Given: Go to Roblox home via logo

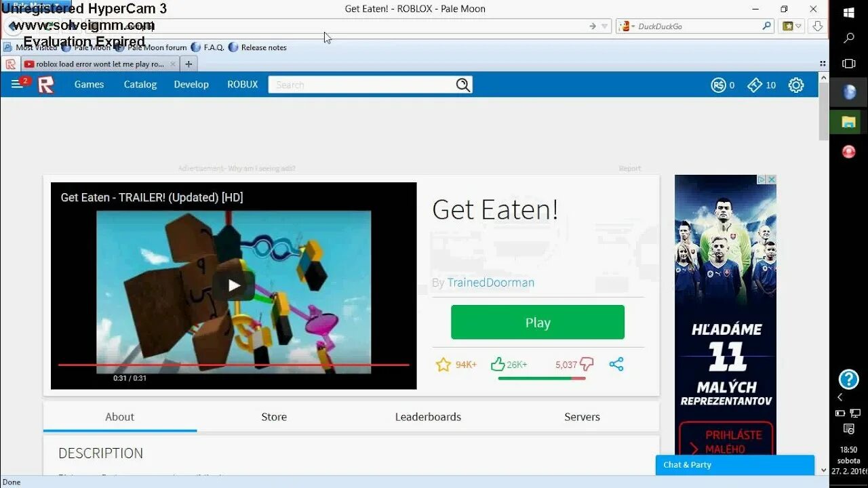Looking at the screenshot, I should 45,85.
